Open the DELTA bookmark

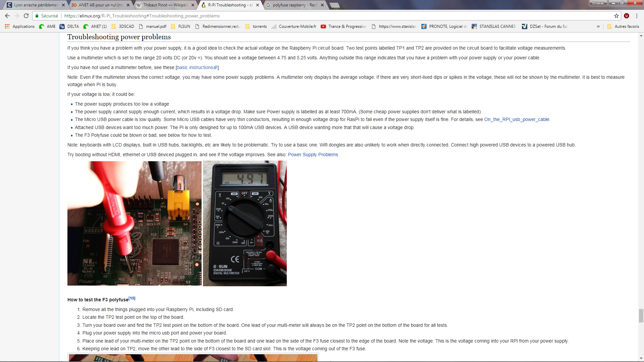[69, 26]
